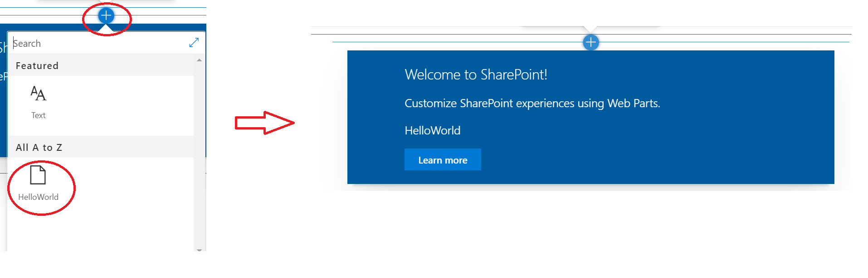Click the toolbox scrollbar up arrow
Image resolution: width=868 pixels, height=278 pixels.
point(199,60)
